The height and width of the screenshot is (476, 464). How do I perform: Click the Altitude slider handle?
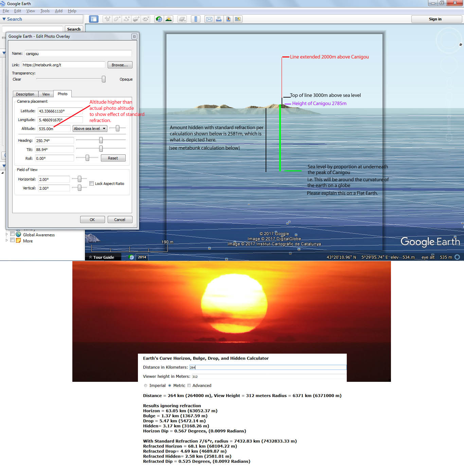pos(118,128)
